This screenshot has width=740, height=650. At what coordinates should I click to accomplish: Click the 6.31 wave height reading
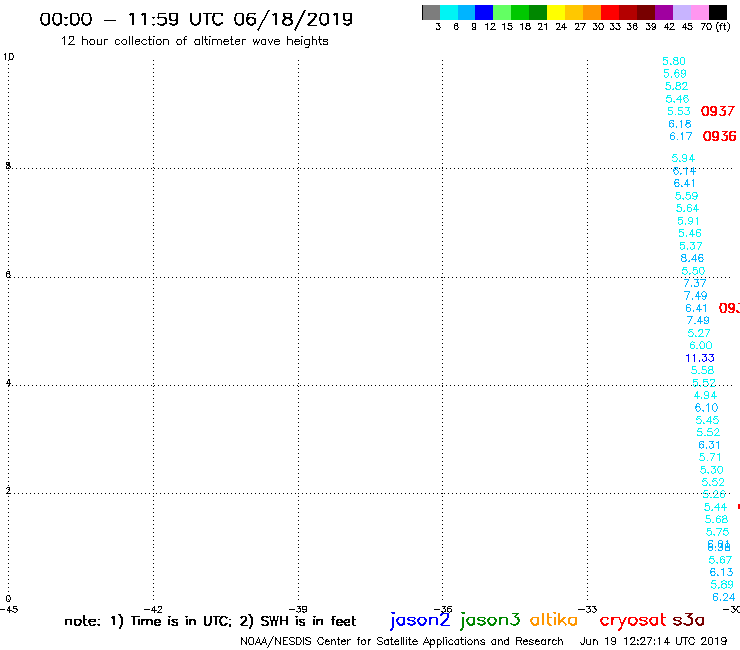click(709, 445)
